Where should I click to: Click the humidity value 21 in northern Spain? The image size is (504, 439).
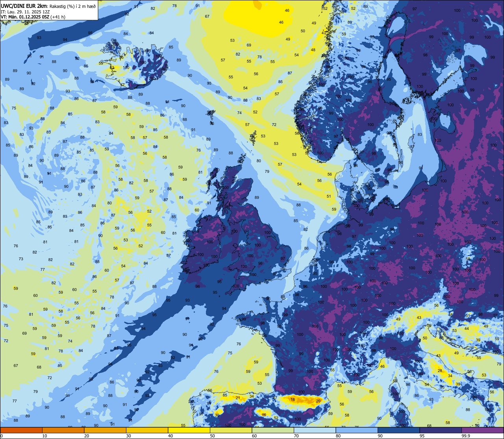click(238, 398)
